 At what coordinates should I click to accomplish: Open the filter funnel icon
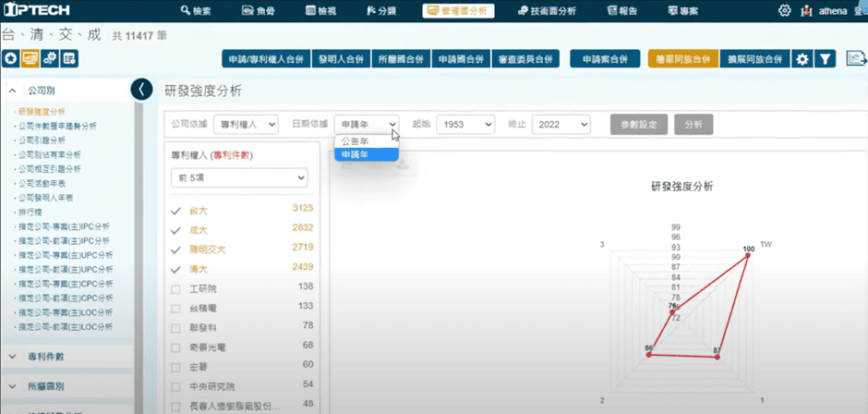point(826,59)
